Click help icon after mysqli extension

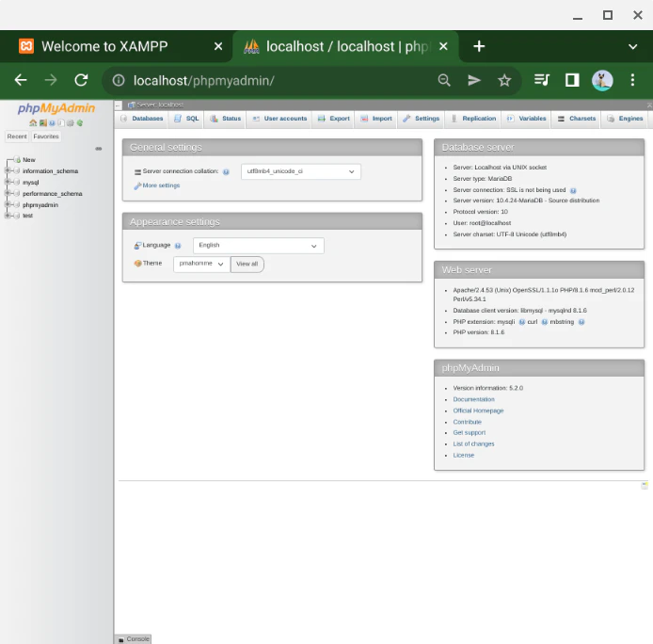coord(522,322)
